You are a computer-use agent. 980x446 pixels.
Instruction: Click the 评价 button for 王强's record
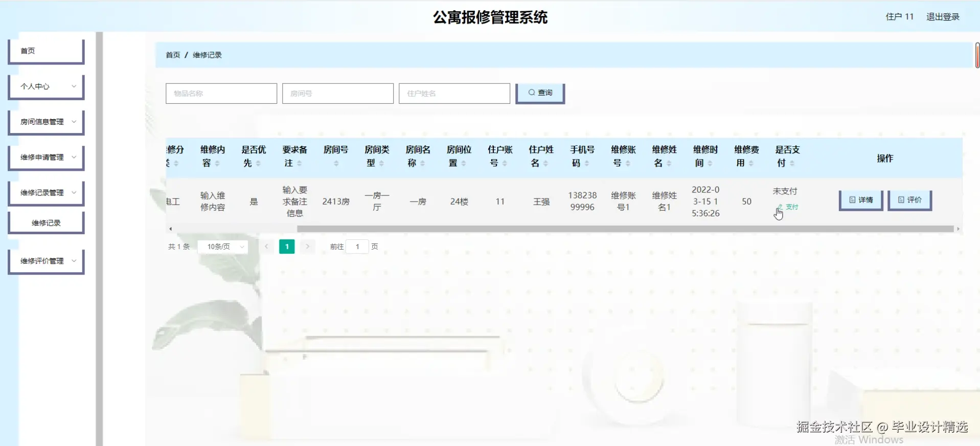tap(910, 200)
